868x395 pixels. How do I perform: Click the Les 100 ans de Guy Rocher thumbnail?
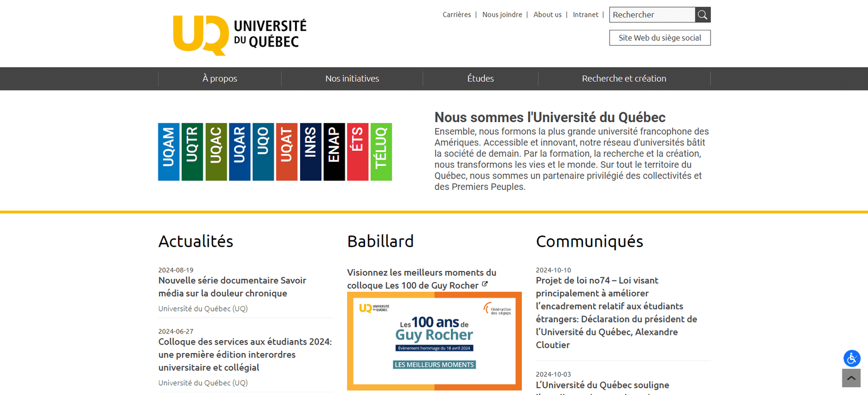[435, 341]
